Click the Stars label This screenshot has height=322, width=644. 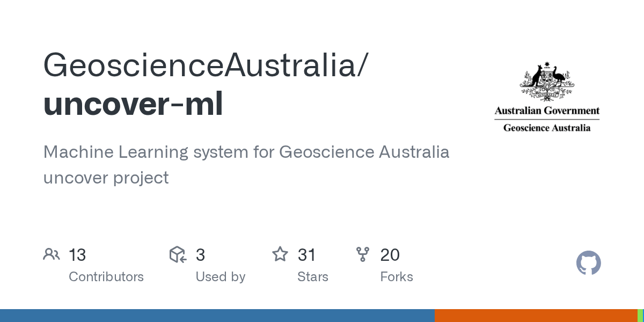click(312, 277)
